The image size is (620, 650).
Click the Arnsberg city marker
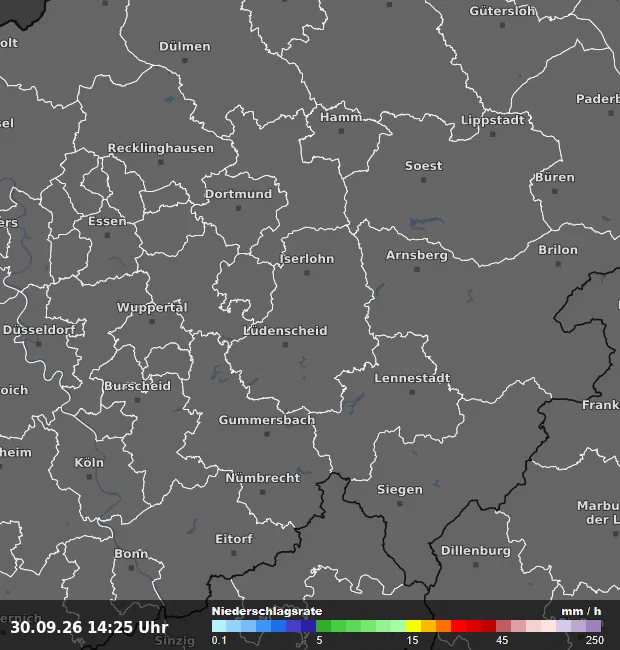pos(417,269)
